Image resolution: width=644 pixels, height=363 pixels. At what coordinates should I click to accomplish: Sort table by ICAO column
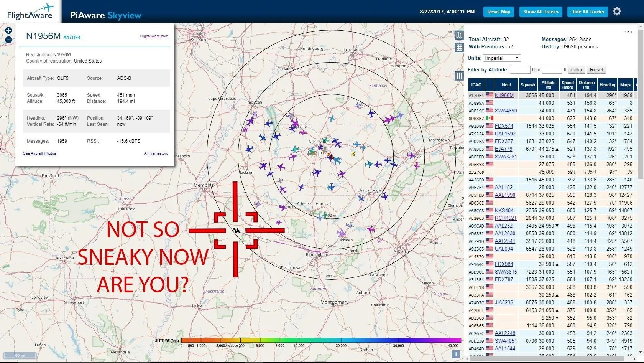coord(476,85)
